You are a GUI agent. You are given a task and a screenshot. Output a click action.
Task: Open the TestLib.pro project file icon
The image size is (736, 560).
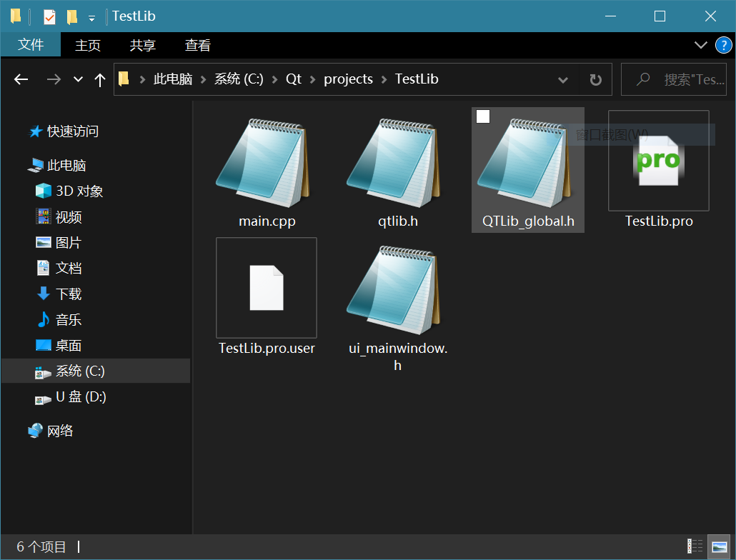(658, 161)
